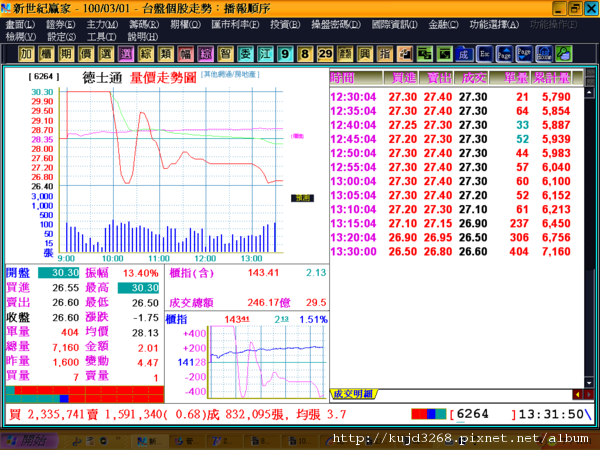The height and width of the screenshot is (450, 600).
Task: Click the 期 toolbar icon
Action: coord(66,54)
